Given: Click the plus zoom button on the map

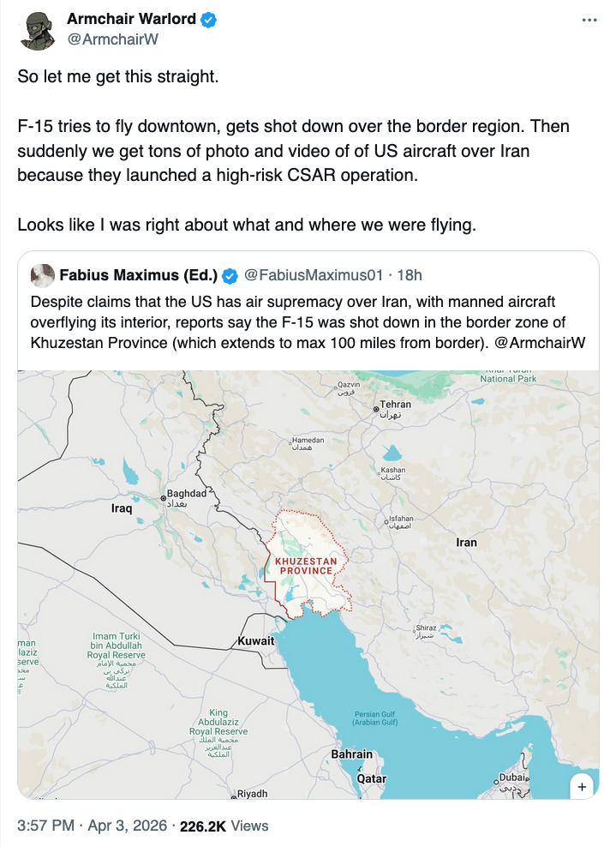Looking at the screenshot, I should (582, 785).
